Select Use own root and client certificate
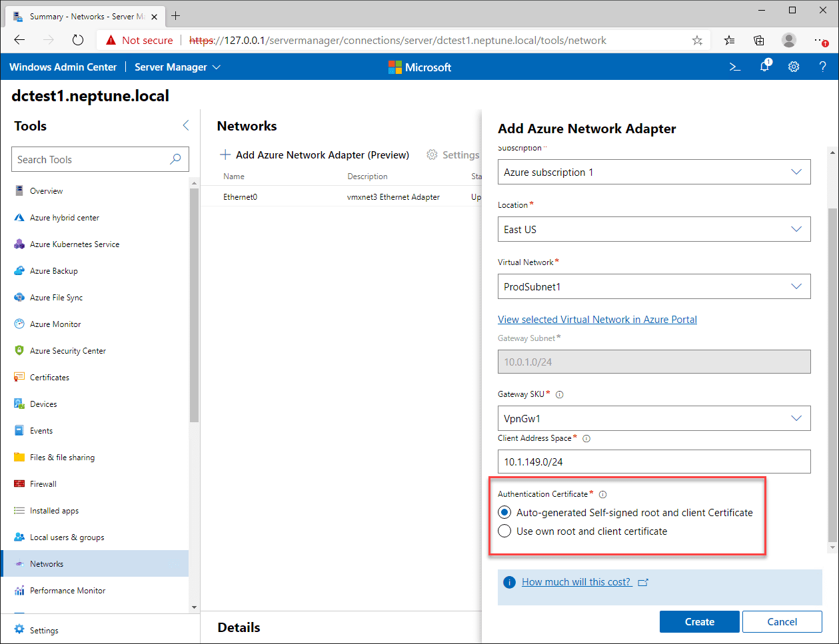839x644 pixels. pos(504,531)
